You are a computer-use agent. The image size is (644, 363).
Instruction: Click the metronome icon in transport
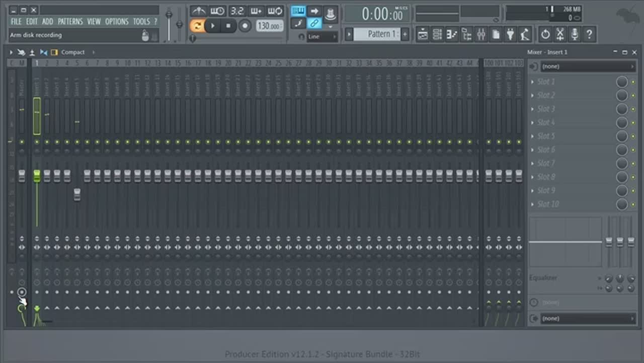pos(199,11)
